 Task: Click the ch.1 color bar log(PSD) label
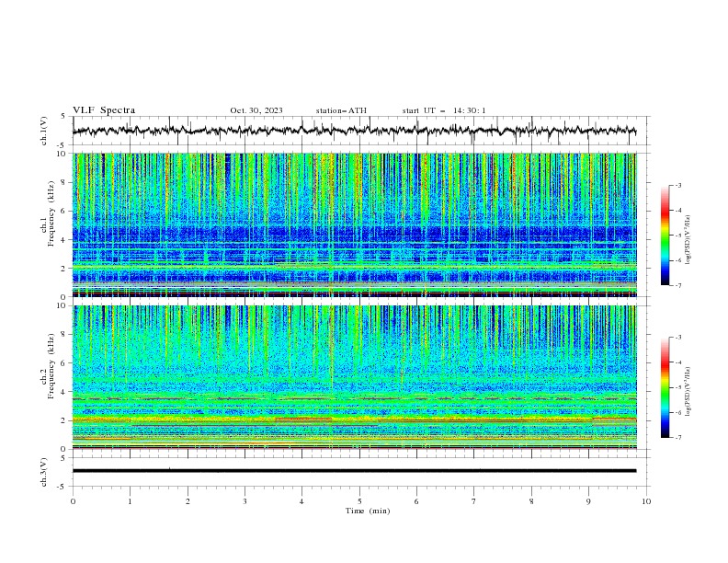(x=688, y=239)
